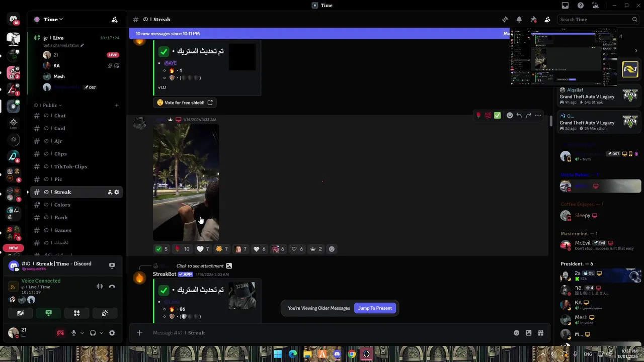Open Microsoft Edge on the taskbar
This screenshot has width=644, height=362.
(293, 354)
